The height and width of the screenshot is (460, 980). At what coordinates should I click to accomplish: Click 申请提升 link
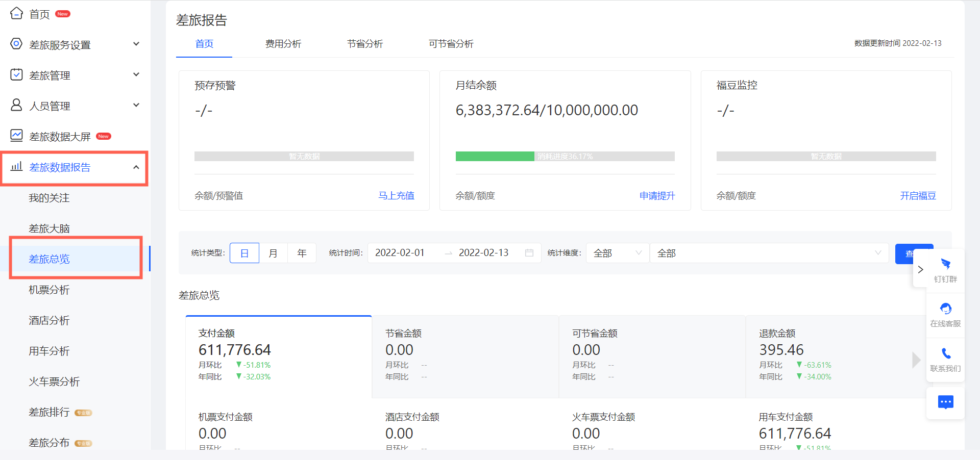[657, 196]
